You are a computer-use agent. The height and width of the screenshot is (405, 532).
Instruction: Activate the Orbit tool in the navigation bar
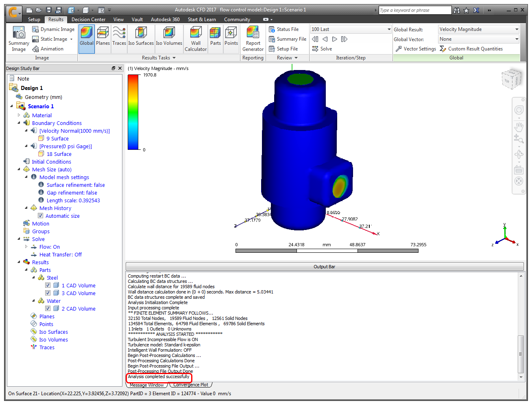519,154
